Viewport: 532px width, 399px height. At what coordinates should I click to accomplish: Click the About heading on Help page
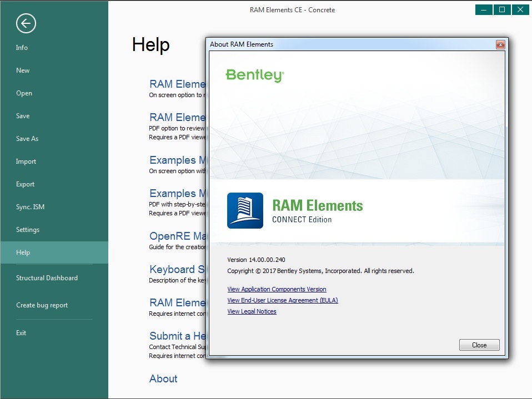coord(163,378)
